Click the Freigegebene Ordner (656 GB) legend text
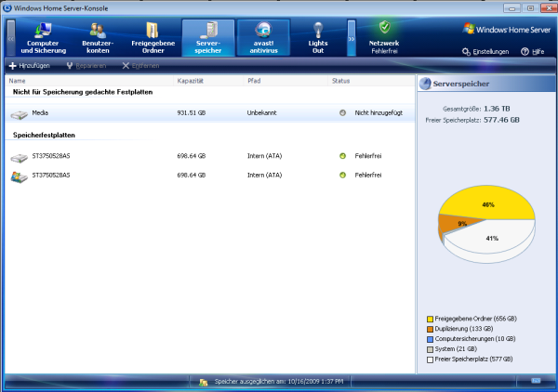This screenshot has width=558, height=392. [476, 319]
